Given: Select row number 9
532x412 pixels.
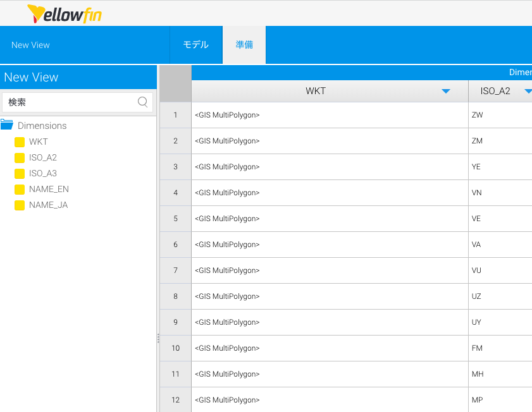Looking at the screenshot, I should (175, 322).
